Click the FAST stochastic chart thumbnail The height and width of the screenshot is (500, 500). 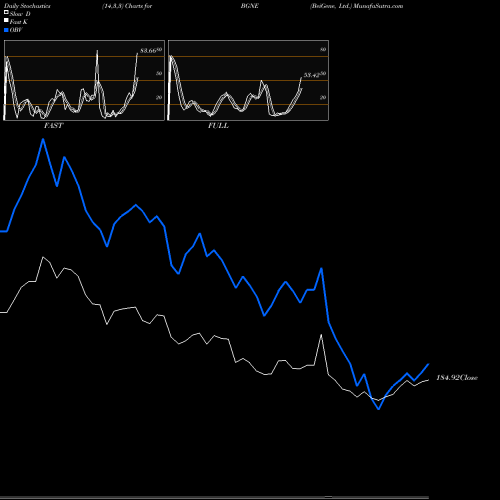[84, 80]
